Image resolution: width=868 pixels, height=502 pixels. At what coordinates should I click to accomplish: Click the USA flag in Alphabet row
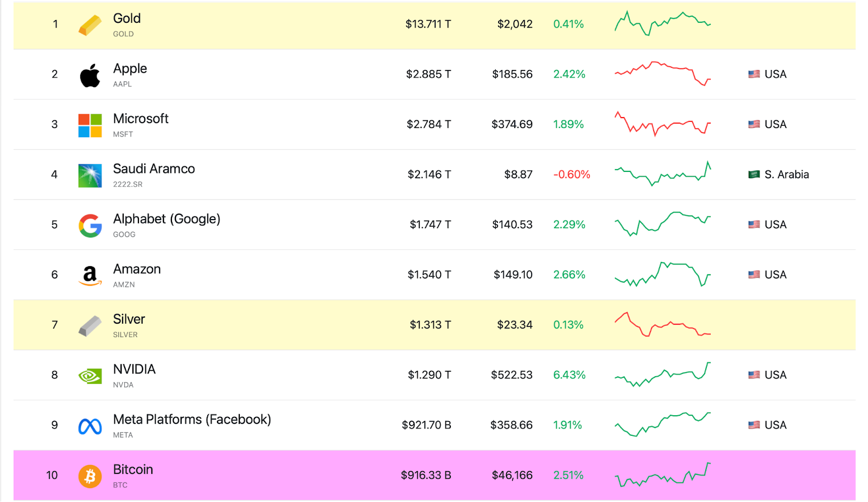click(x=754, y=224)
